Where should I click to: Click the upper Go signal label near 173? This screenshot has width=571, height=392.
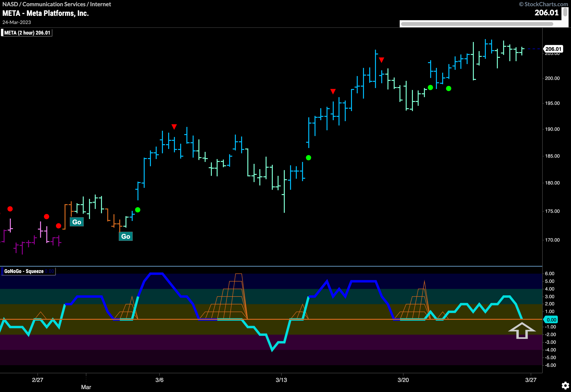click(x=77, y=222)
